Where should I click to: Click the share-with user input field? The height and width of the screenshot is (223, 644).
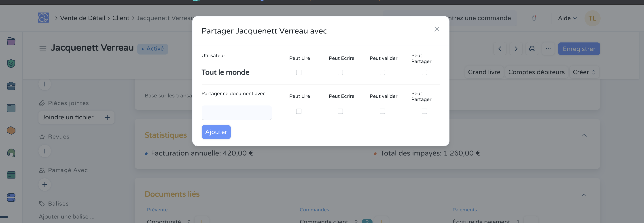236,113
